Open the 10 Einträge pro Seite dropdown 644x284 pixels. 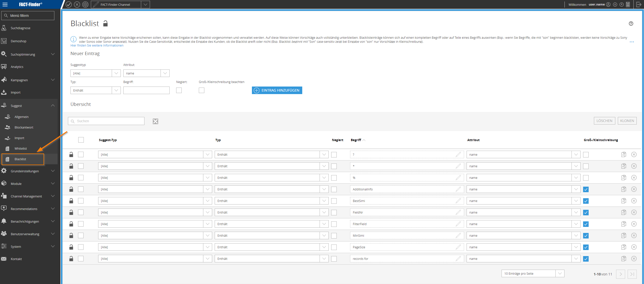pos(533,273)
